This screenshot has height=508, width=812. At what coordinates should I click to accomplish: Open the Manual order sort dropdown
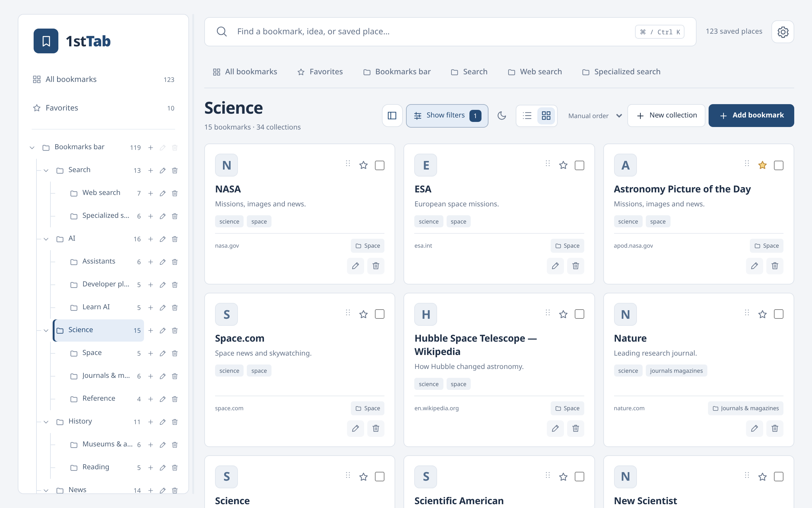click(x=595, y=116)
